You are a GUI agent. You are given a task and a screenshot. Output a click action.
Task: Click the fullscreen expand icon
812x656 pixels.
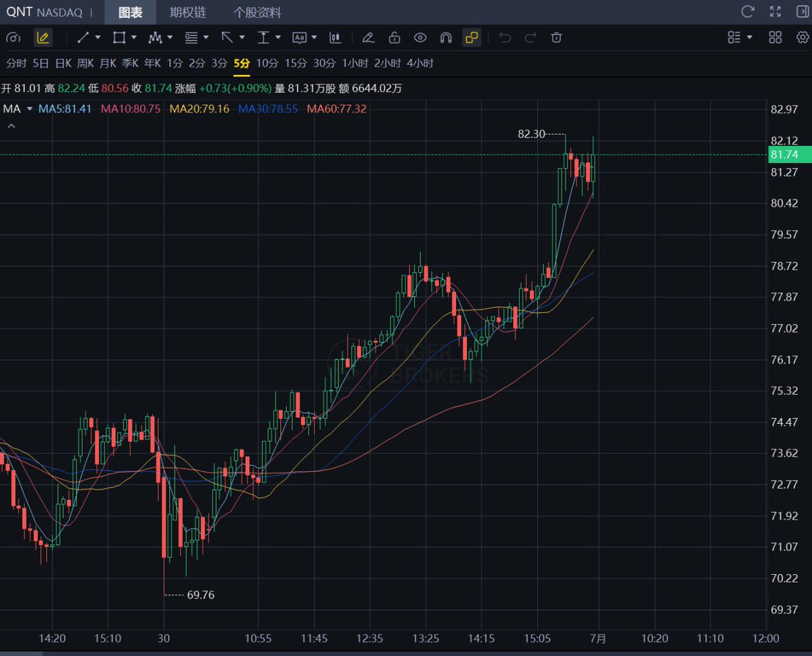[x=775, y=12]
